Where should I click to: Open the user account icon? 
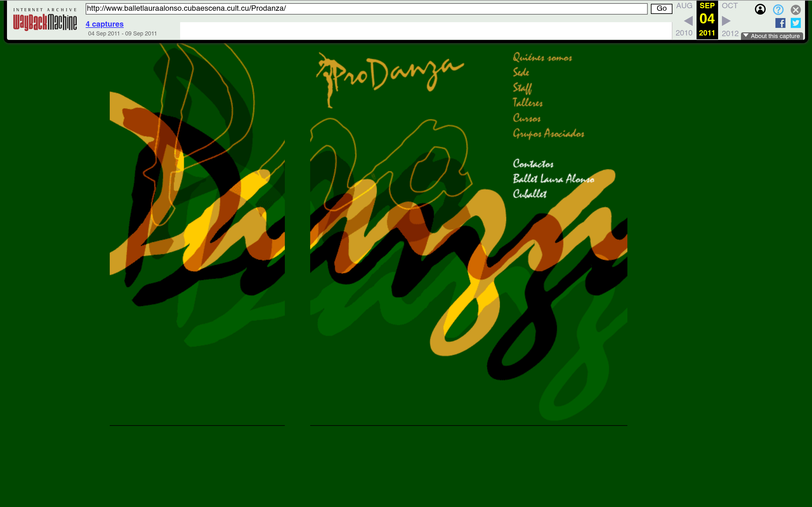coord(760,10)
